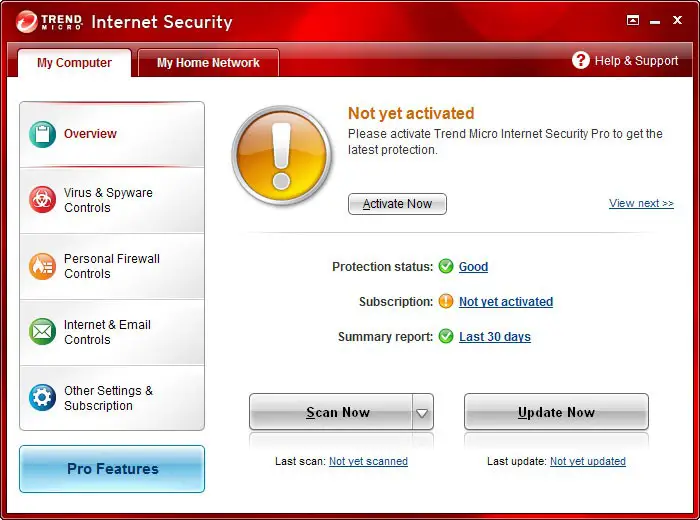Viewport: 700px width, 520px height.
Task: Switch to the My Home Network tab
Action: [x=208, y=62]
